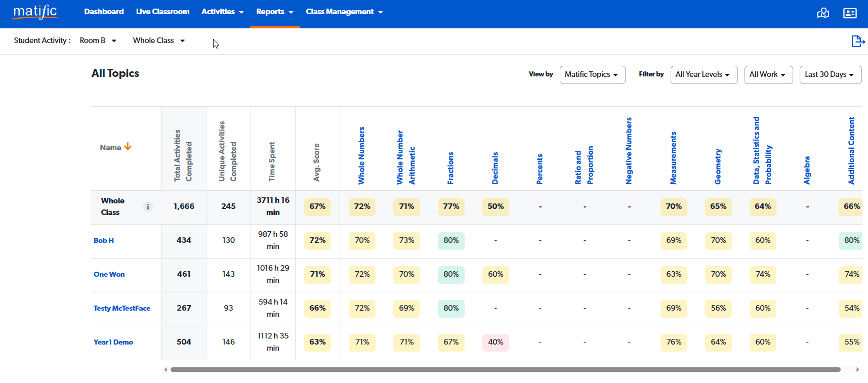The width and height of the screenshot is (868, 383).
Task: Open the Last 30 Days dropdown
Action: 830,75
